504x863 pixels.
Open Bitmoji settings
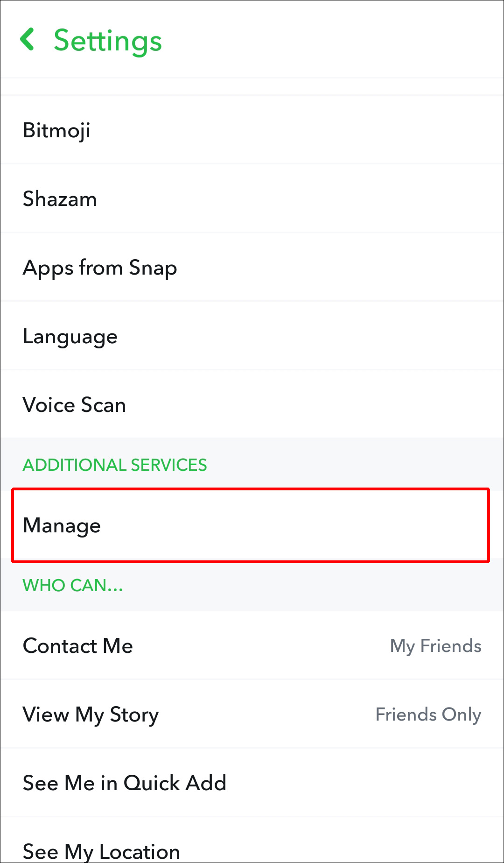click(57, 130)
